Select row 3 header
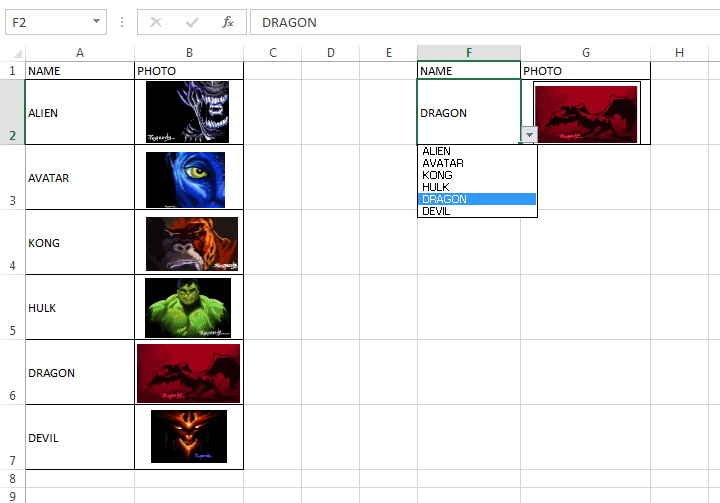The height and width of the screenshot is (503, 720). (x=12, y=177)
